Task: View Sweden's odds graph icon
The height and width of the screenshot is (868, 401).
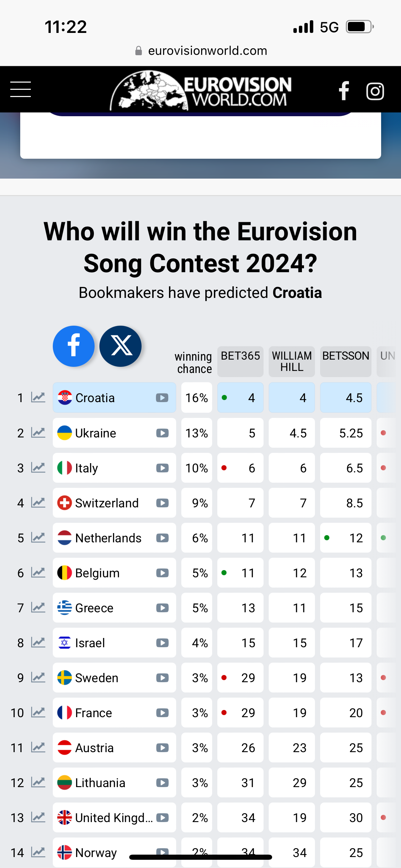Action: tap(38, 677)
